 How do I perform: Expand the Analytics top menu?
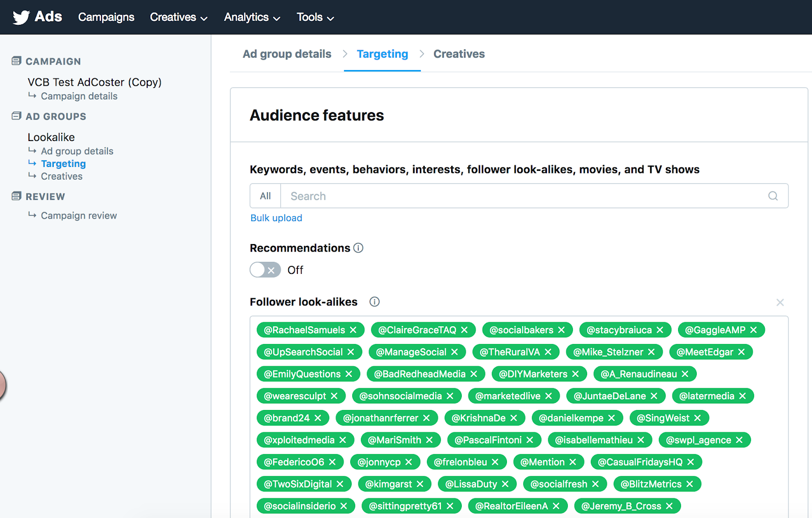click(252, 17)
